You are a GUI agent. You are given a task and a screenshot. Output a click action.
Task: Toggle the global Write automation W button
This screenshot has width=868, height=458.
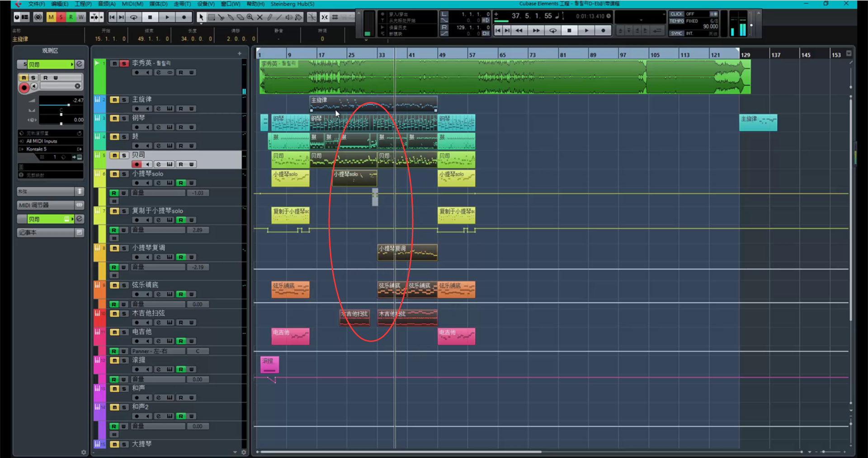pos(81,17)
